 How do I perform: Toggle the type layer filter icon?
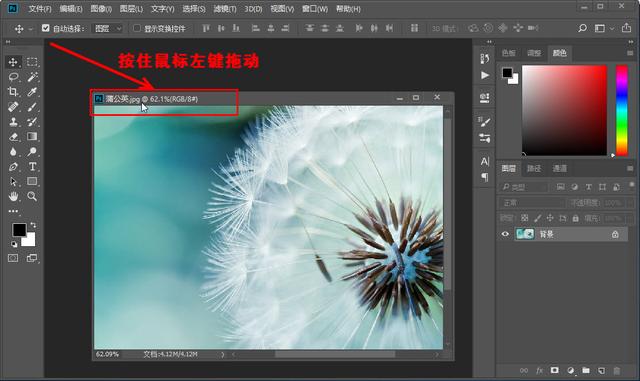pyautogui.click(x=589, y=187)
